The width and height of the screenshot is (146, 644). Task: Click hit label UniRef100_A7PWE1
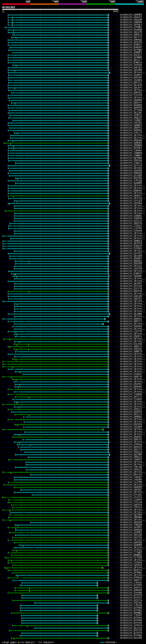[x=131, y=27]
